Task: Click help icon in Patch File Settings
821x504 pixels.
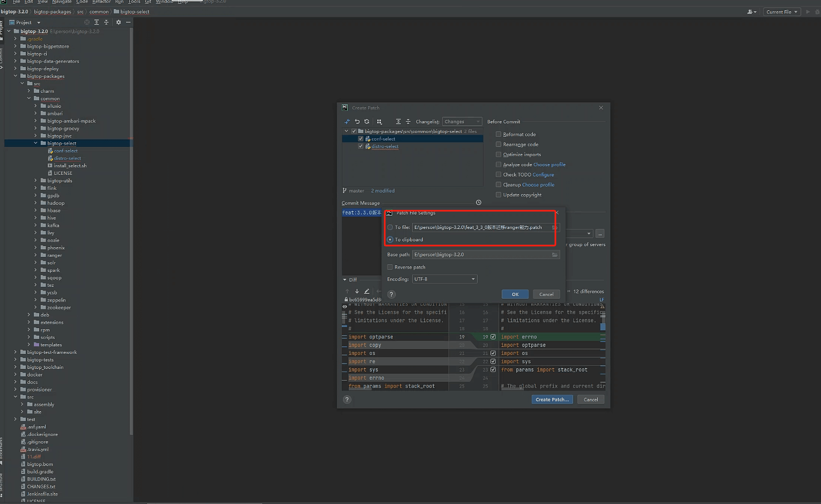Action: click(391, 294)
